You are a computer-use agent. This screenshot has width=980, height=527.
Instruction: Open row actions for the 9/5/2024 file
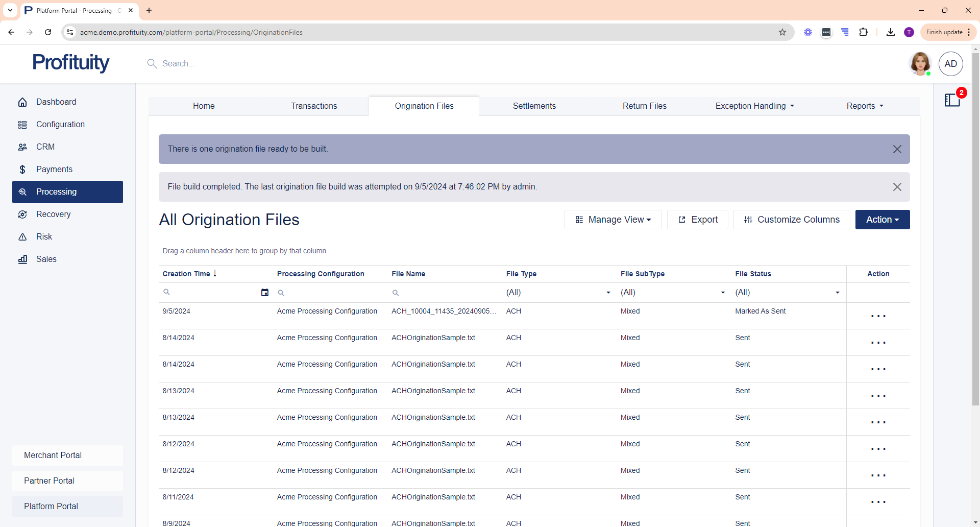(x=878, y=316)
